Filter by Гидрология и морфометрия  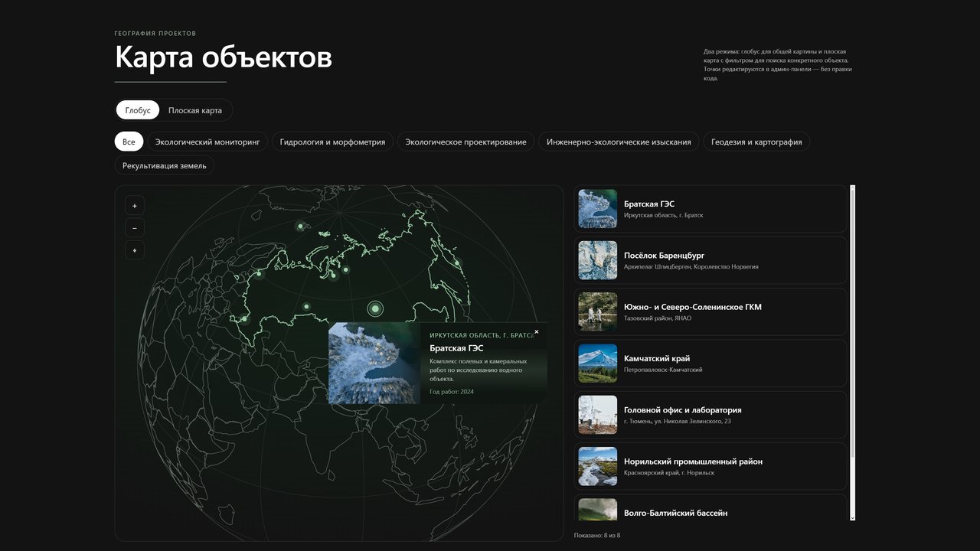pyautogui.click(x=332, y=142)
